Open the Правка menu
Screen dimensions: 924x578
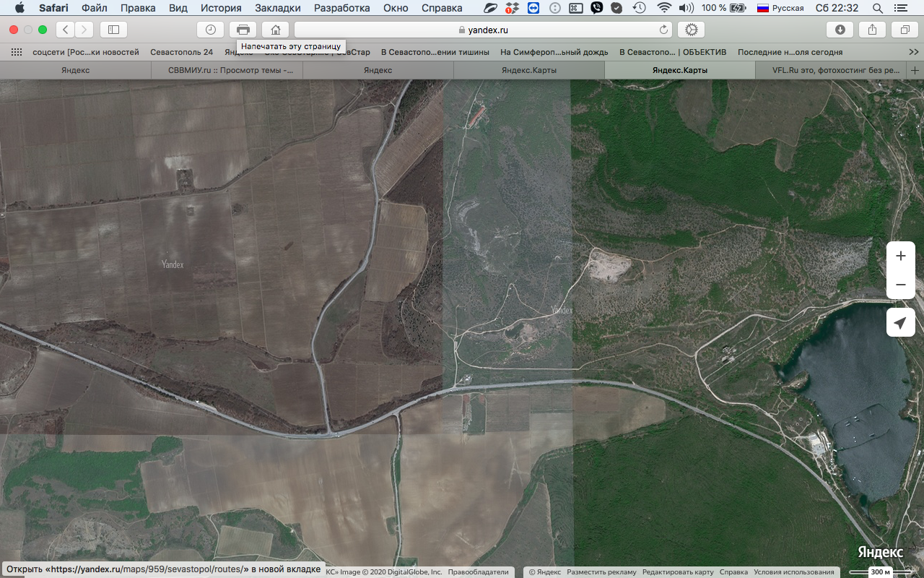pyautogui.click(x=138, y=8)
